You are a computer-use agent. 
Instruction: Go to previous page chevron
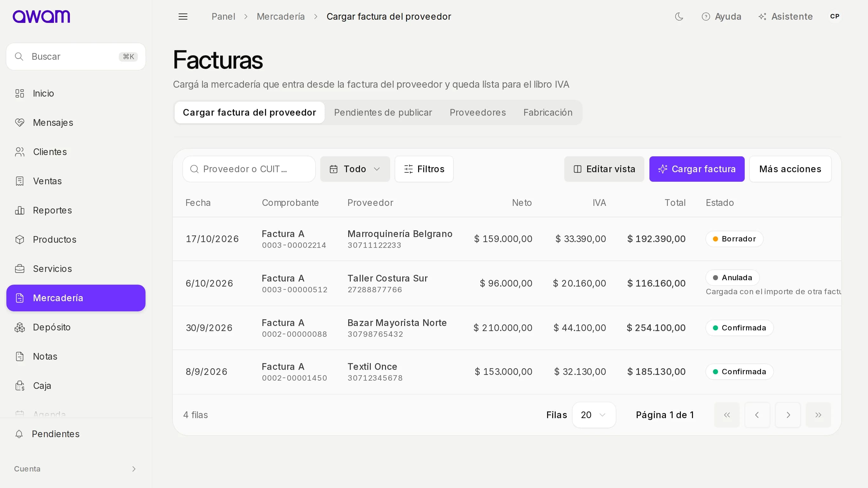click(x=757, y=415)
